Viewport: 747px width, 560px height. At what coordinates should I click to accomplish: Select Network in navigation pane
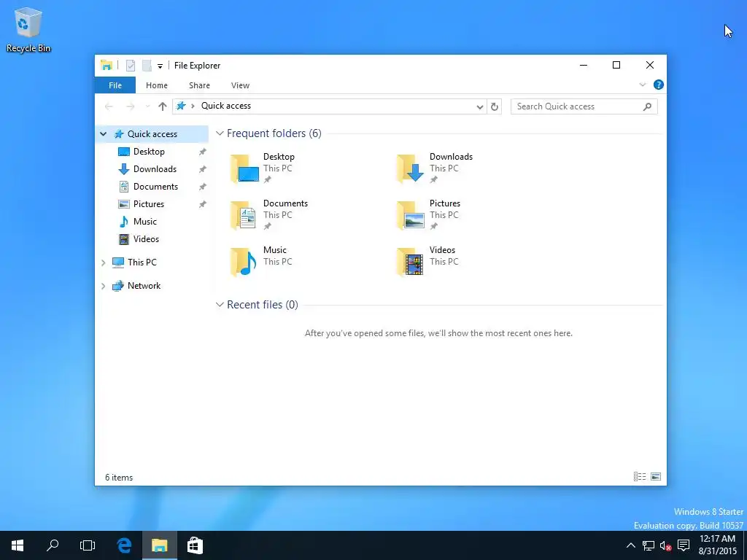(x=136, y=286)
